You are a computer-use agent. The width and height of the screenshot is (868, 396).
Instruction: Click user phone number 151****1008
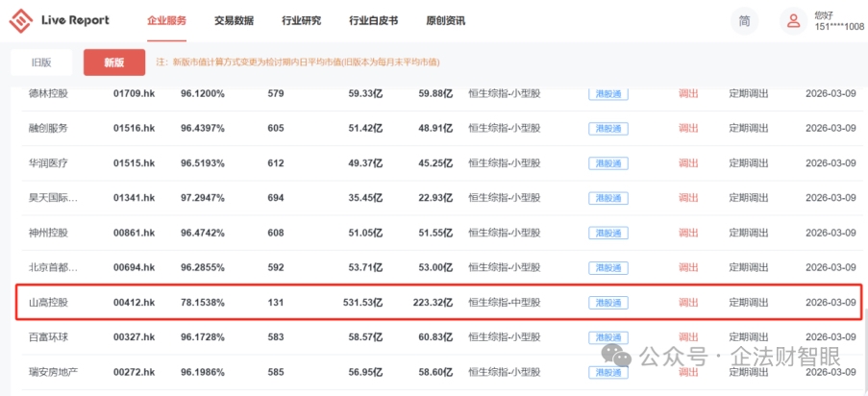click(839, 27)
